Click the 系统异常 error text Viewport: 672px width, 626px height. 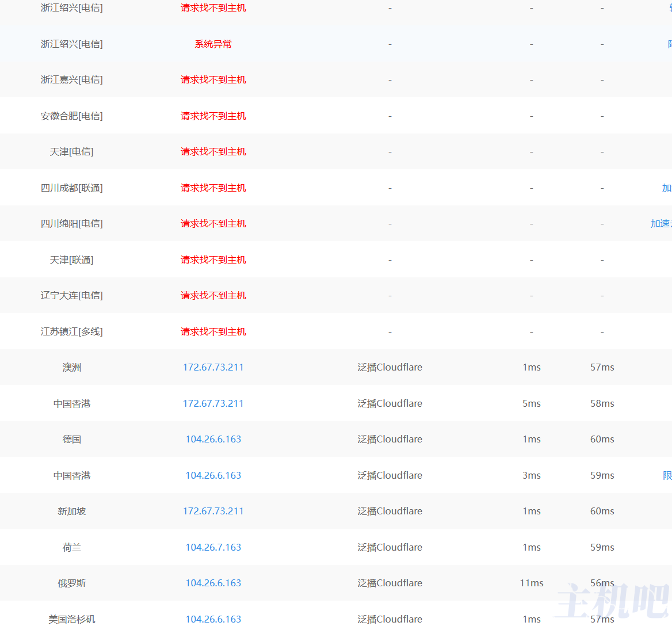(213, 44)
